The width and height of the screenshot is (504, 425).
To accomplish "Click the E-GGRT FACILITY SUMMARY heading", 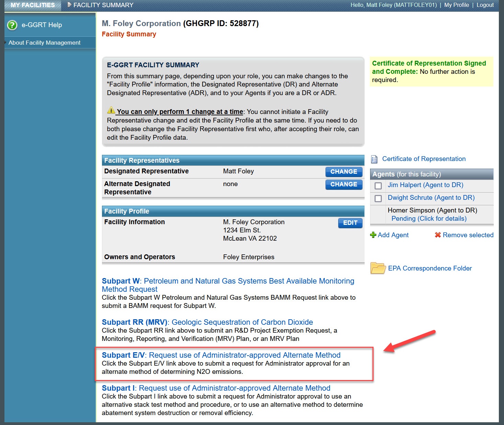I will pos(153,65).
